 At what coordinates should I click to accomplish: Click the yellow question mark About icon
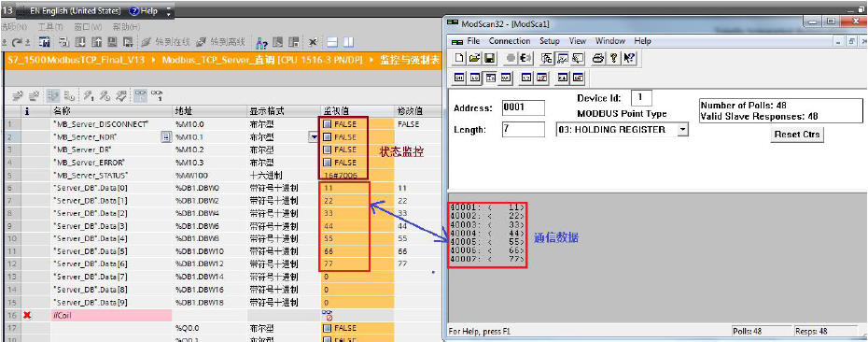613,57
